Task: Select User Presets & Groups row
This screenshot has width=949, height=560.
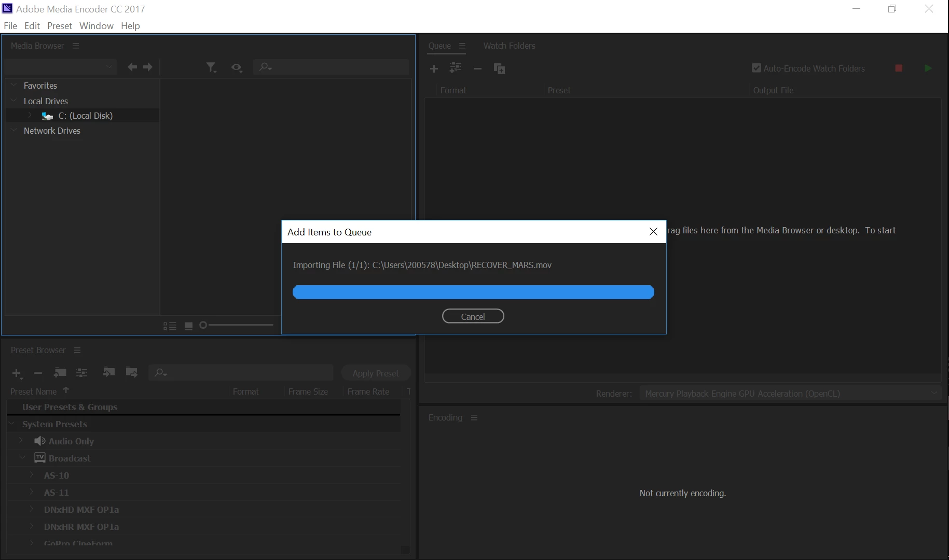Action: [x=203, y=407]
